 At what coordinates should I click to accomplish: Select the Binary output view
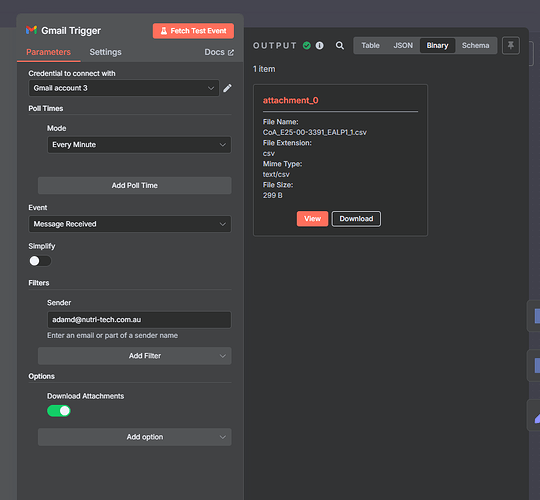click(437, 45)
